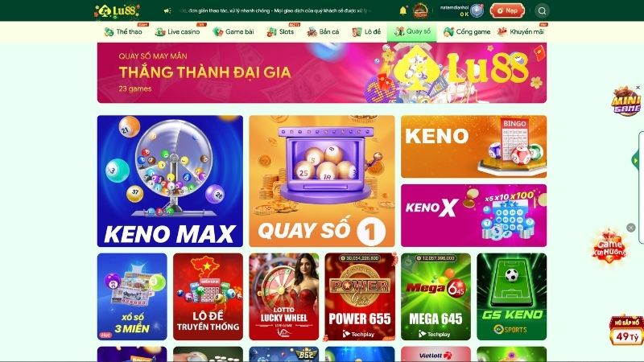Open the Thể thao menu
Viewport: 644px width, 362px height.
[123, 31]
